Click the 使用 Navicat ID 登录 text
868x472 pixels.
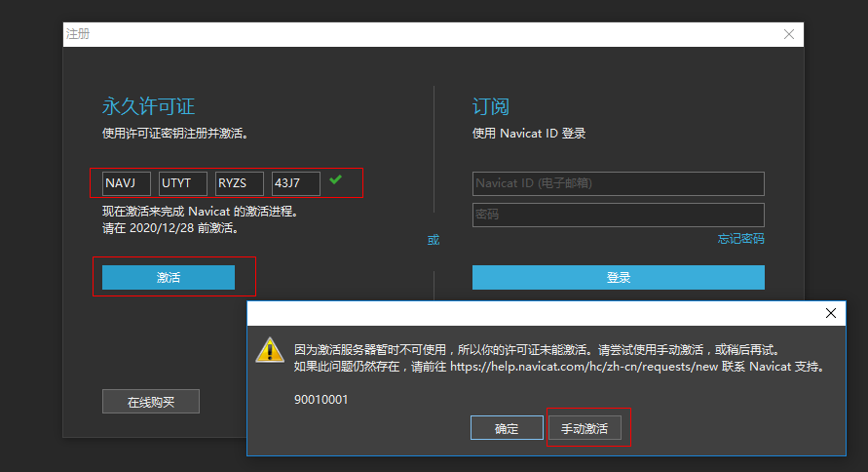[529, 134]
